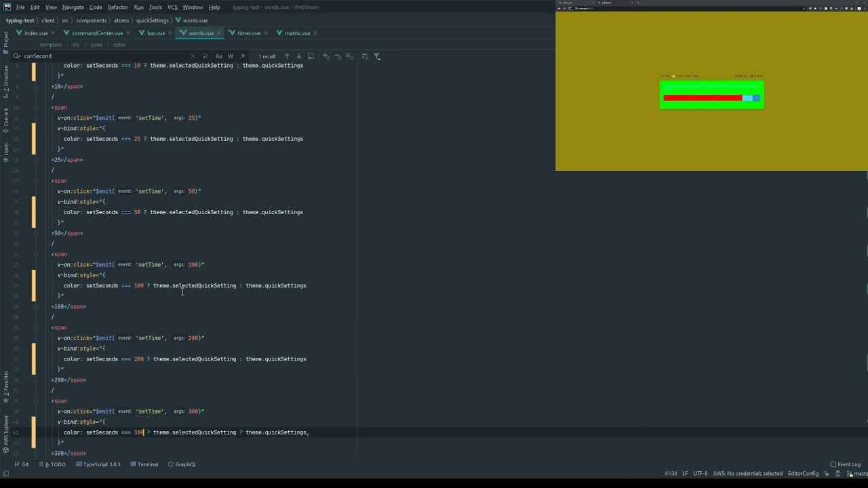Toggle multiline search newline icon
The image size is (868, 488).
pyautogui.click(x=205, y=56)
